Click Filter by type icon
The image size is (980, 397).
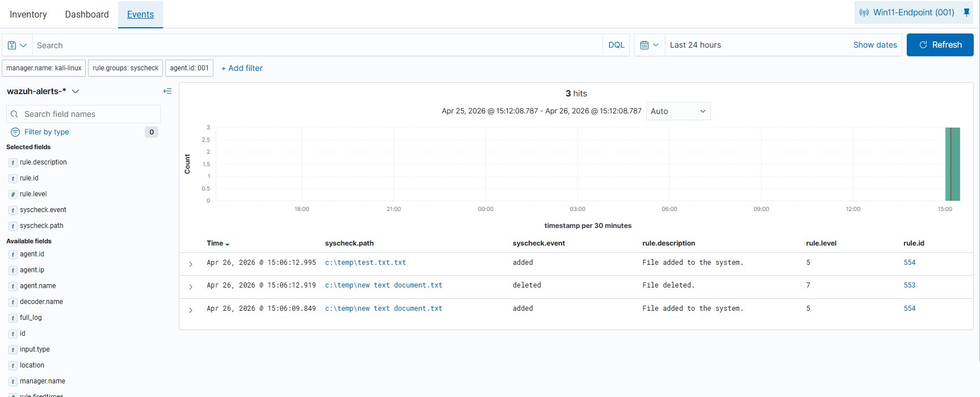pyautogui.click(x=15, y=132)
